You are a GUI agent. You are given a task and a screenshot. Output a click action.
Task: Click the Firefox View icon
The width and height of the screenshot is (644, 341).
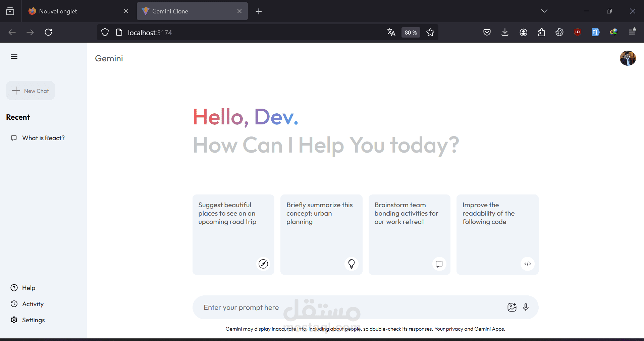click(x=10, y=11)
